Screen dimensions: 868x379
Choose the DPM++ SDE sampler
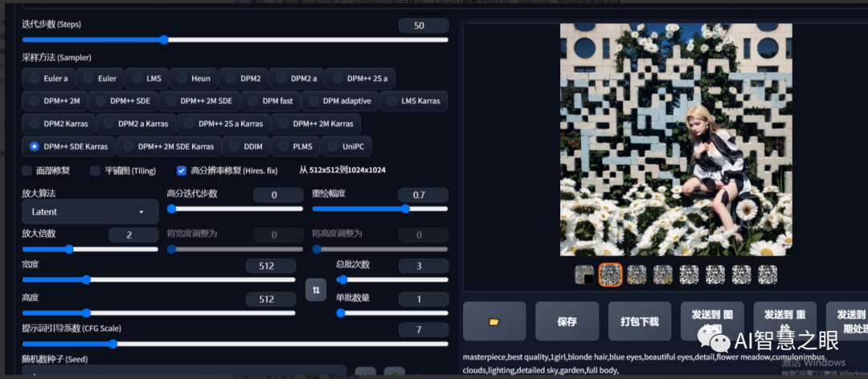[x=123, y=101]
